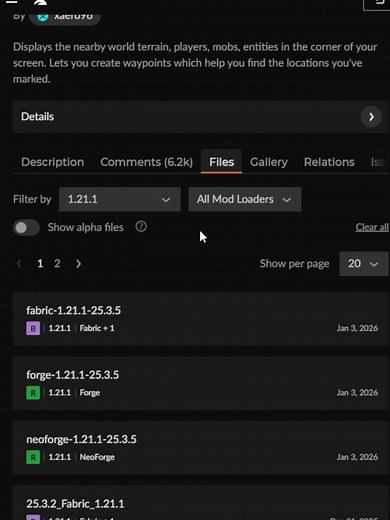Toggle the Show alpha files switch
Image resolution: width=390 pixels, height=520 pixels.
(x=26, y=228)
